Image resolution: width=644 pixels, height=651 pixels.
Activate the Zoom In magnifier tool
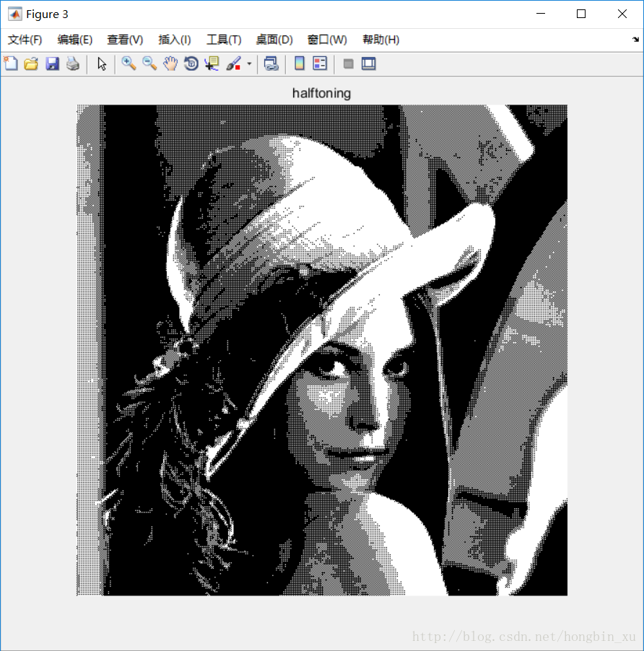pyautogui.click(x=129, y=64)
